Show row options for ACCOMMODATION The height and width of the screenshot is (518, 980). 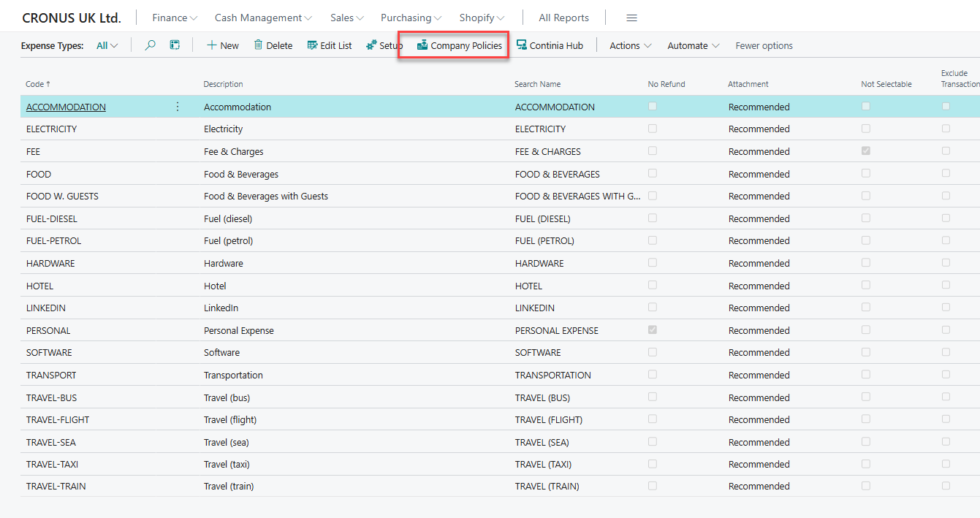click(x=178, y=107)
